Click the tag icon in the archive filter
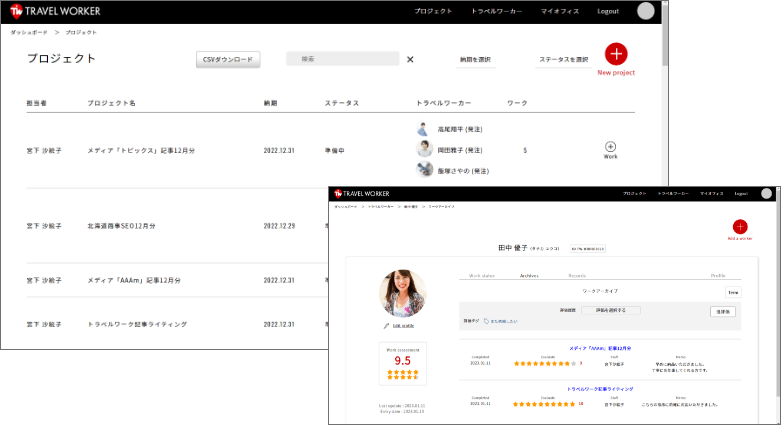The width and height of the screenshot is (781, 425). [486, 321]
